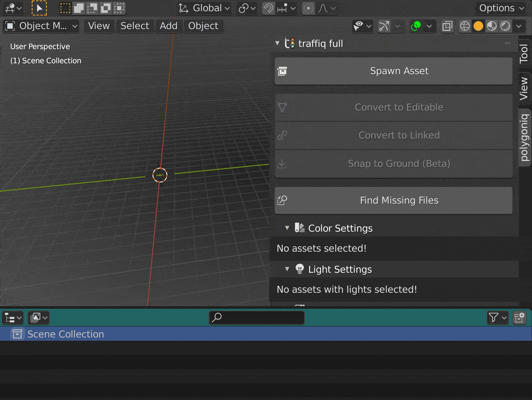Click the Spawn Asset button
The height and width of the screenshot is (400, 532).
393,71
